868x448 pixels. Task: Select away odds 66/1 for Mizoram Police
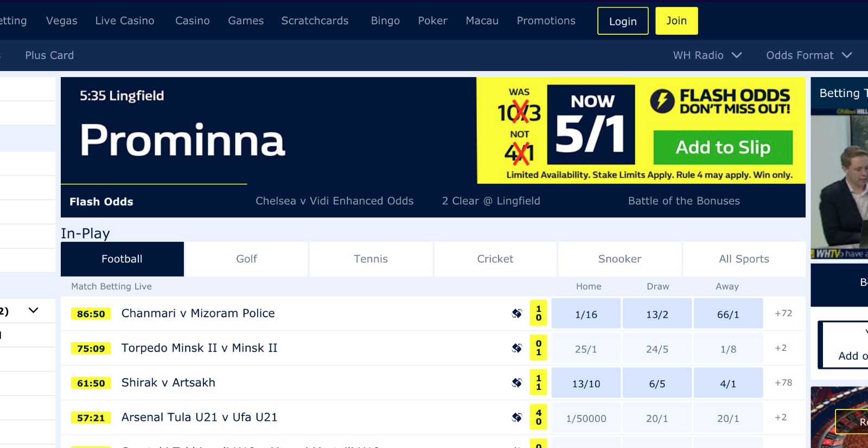click(728, 313)
